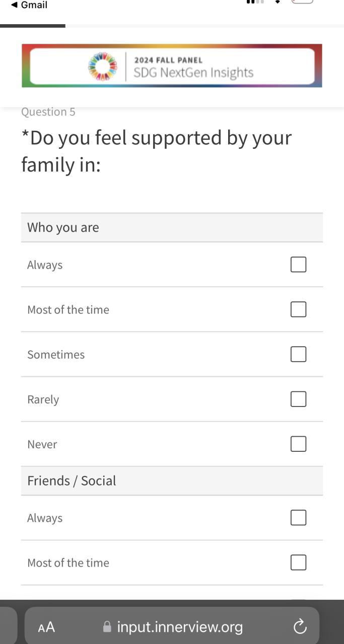Tap the Who you are section header
Image resolution: width=344 pixels, height=644 pixels.
(63, 227)
